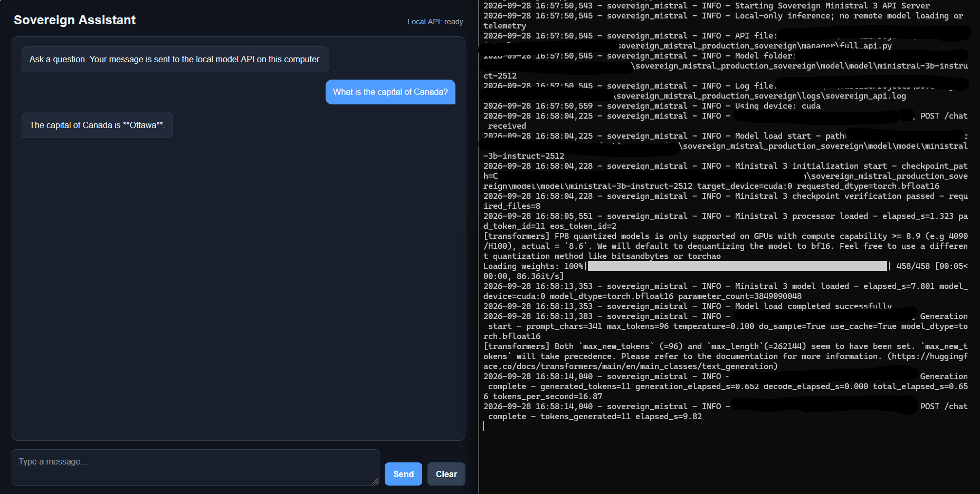This screenshot has height=494, width=980.
Task: Click the 'The capital of Canada is **Ottawa**.' reply
Action: [97, 125]
